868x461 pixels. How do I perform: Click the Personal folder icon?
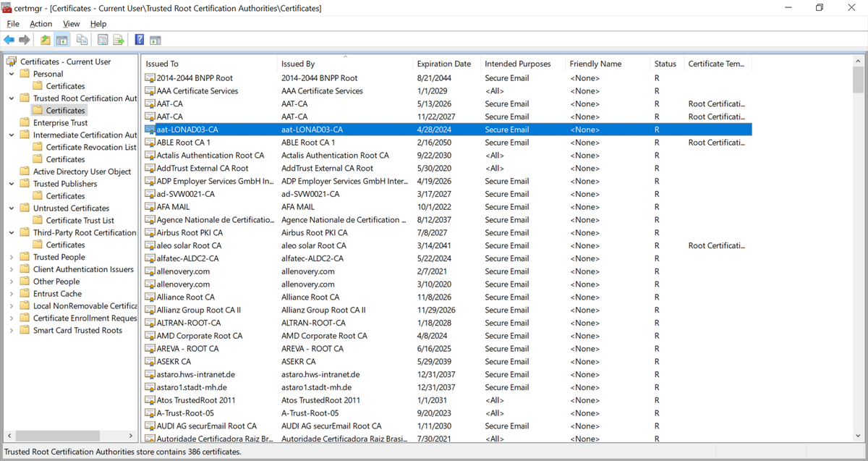point(25,74)
